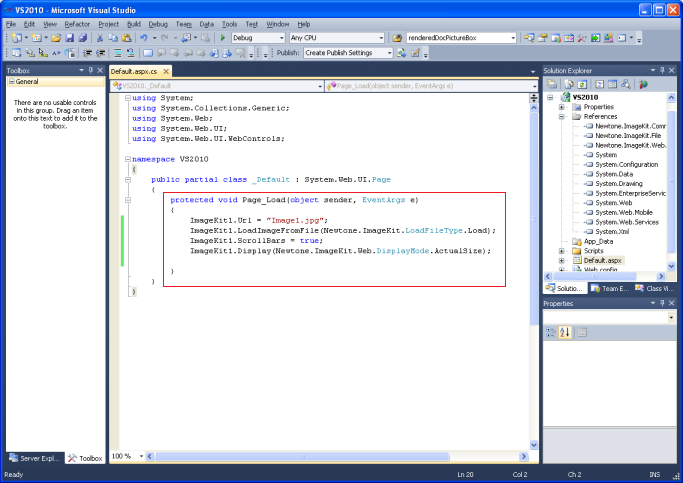Click the Uncomment Selected Lines icon

130,53
